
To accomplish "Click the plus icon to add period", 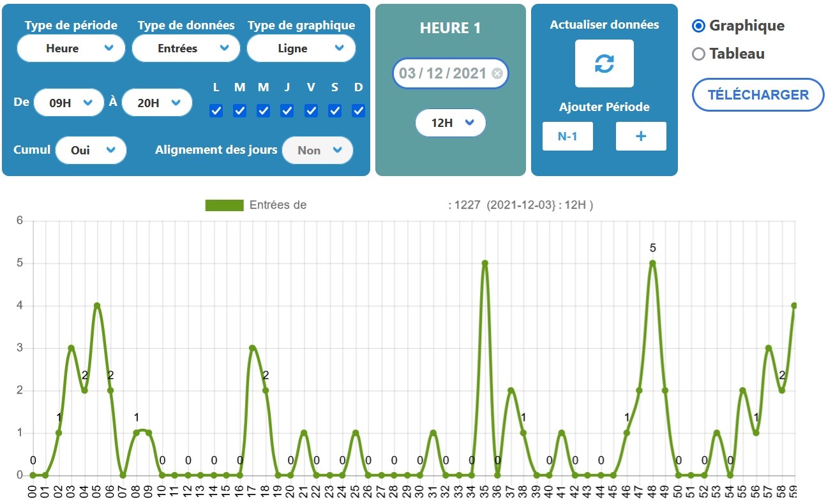I will (641, 136).
